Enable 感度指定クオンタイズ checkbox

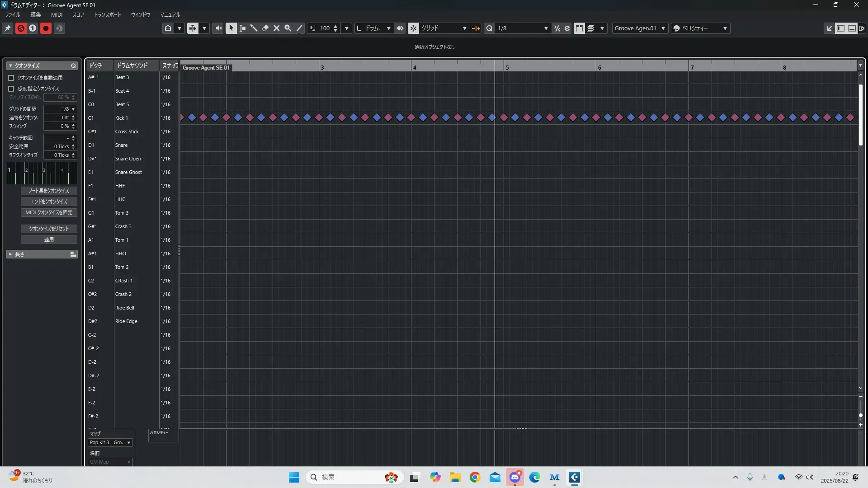(x=11, y=89)
